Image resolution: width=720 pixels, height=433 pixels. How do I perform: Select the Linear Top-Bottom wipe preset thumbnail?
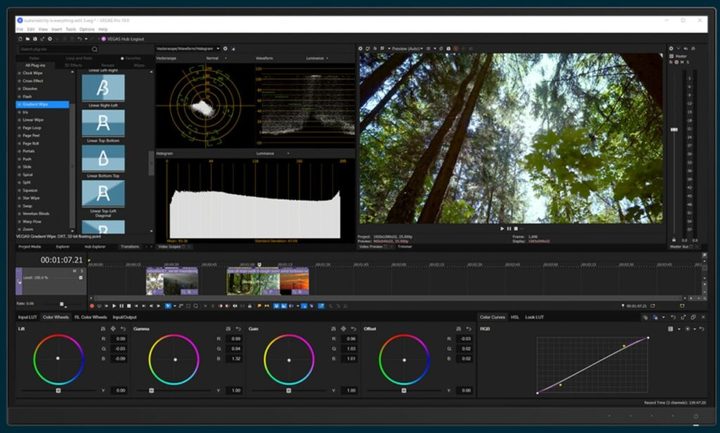pos(102,124)
